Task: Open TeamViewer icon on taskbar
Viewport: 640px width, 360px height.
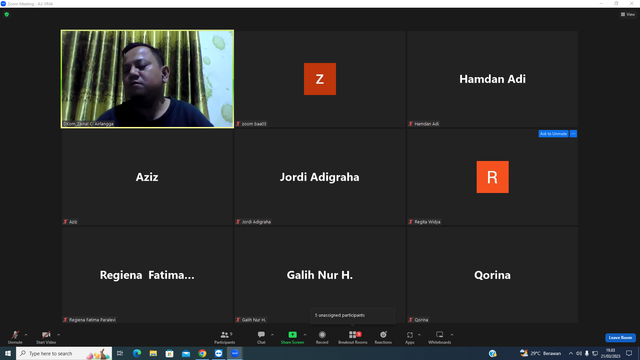Action: click(219, 353)
